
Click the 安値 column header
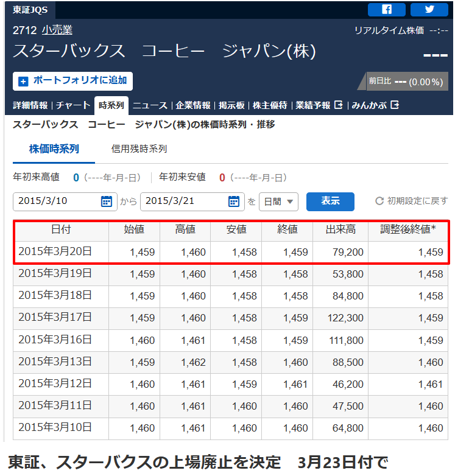pos(236,229)
